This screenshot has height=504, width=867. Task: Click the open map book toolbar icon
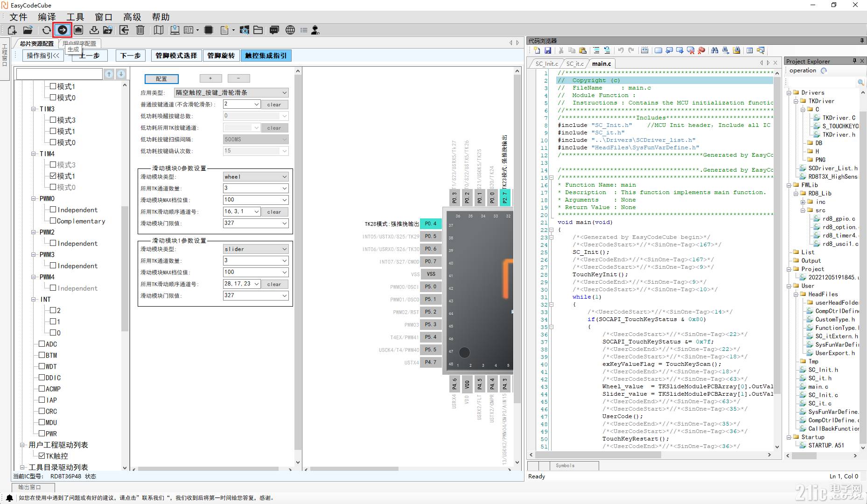pos(159,30)
